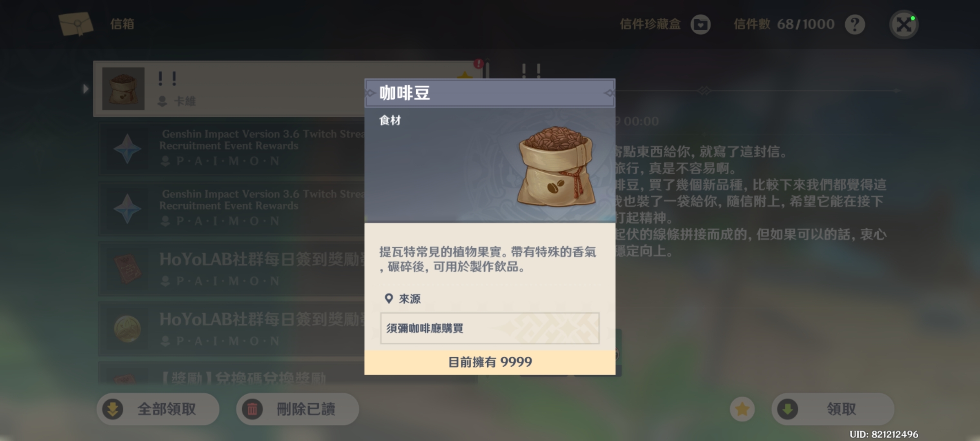Click the 信箱 envelope icon

click(x=76, y=24)
